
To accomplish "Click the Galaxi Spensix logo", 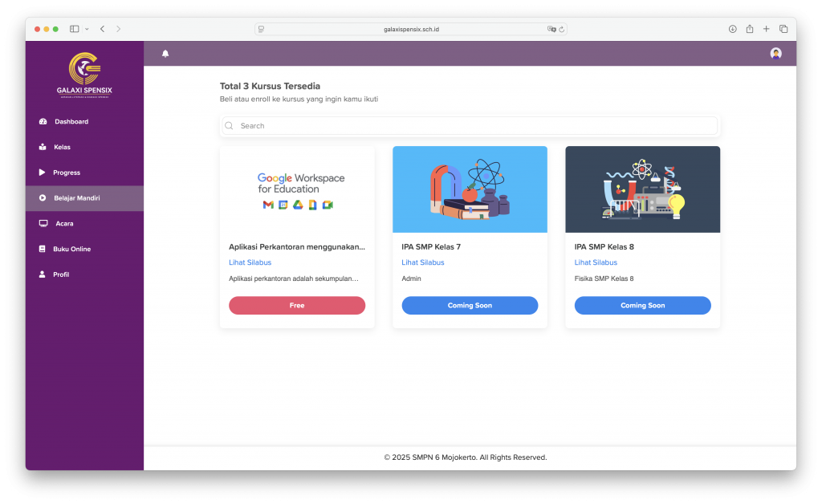I will point(84,75).
